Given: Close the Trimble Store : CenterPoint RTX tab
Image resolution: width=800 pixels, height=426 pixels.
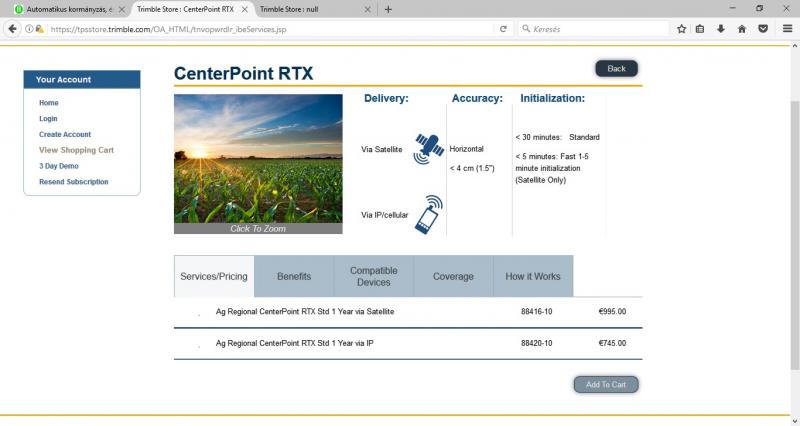Looking at the screenshot, I should (244, 9).
